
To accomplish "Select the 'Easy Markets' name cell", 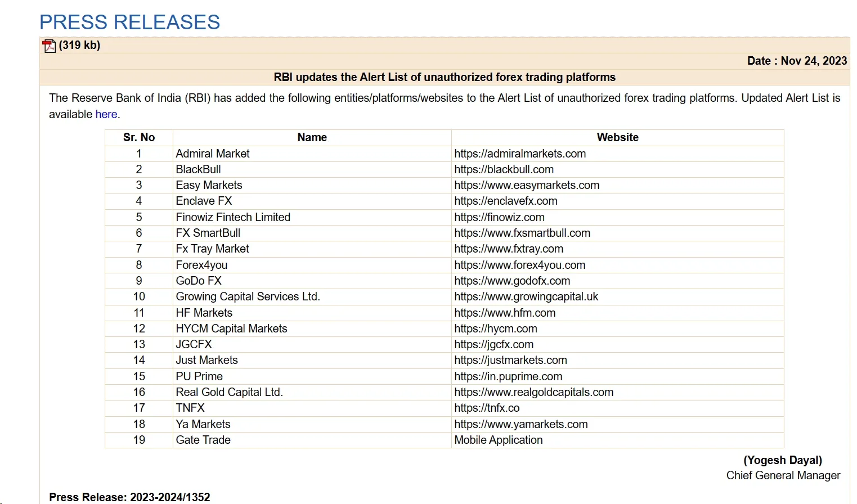I will click(x=312, y=185).
